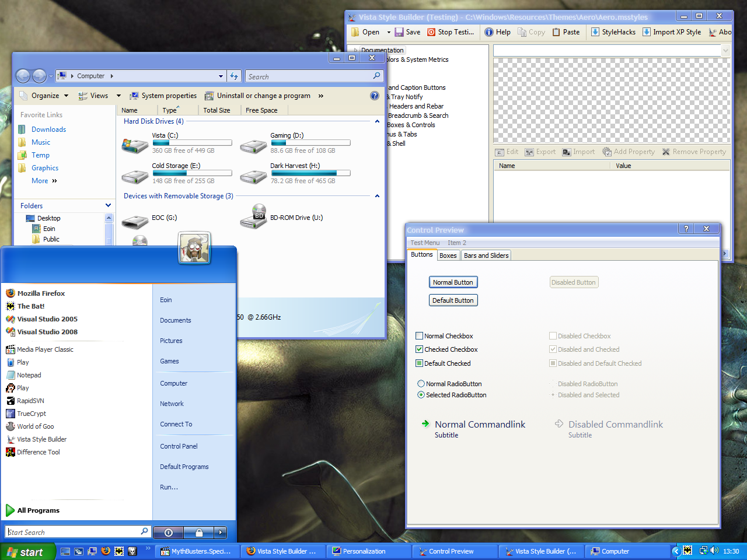Open the Control Preview taskbar button
This screenshot has width=747, height=560.
click(455, 551)
